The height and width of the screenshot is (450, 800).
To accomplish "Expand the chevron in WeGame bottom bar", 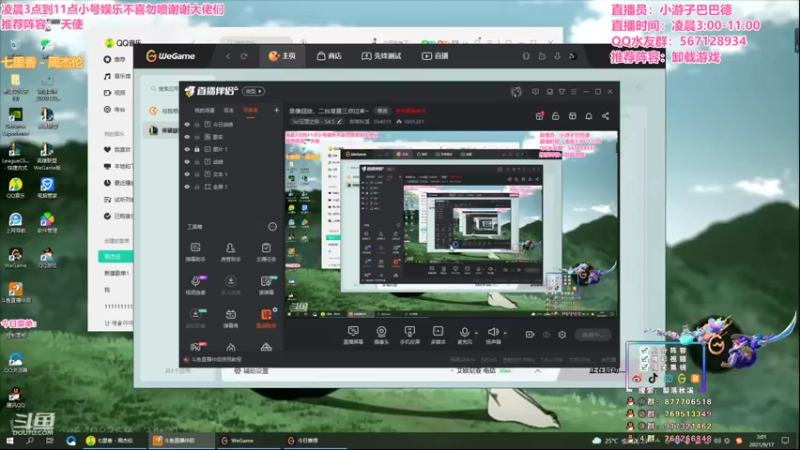I will [538, 371].
